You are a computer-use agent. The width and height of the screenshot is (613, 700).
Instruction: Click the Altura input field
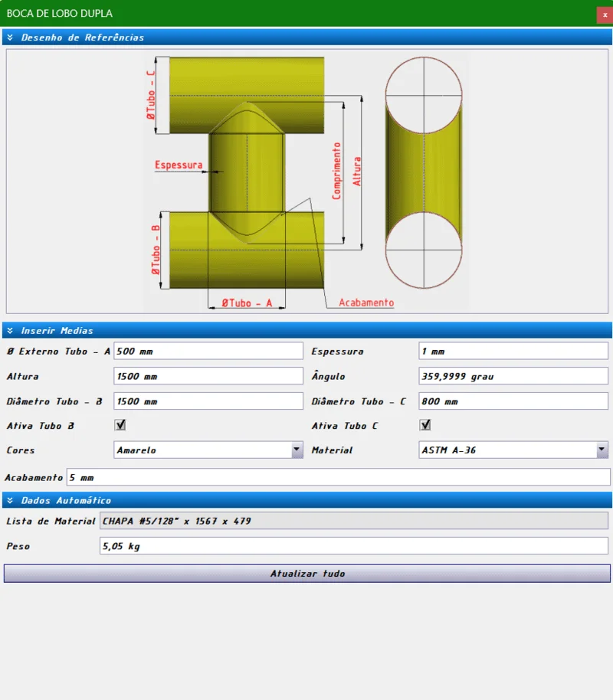point(208,376)
